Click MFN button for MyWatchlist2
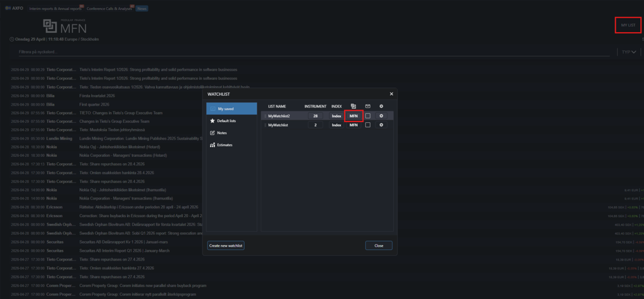Image resolution: width=644 pixels, height=299 pixels. (x=353, y=116)
